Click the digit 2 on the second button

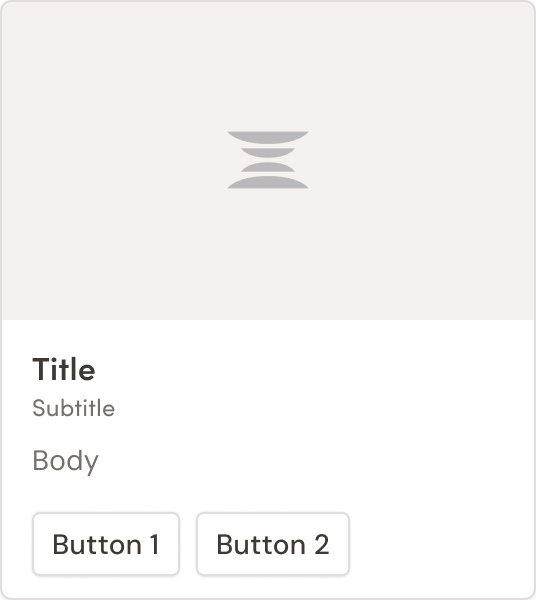[321, 544]
